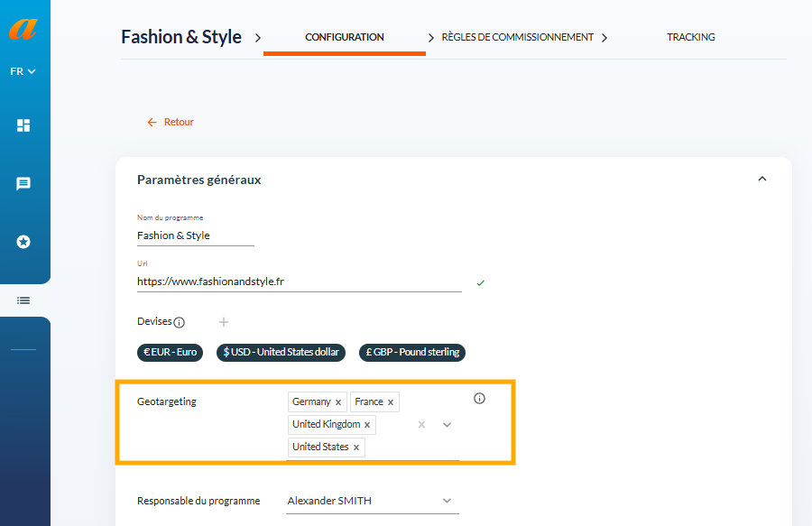Click the Geotargeting info icon

pos(480,398)
